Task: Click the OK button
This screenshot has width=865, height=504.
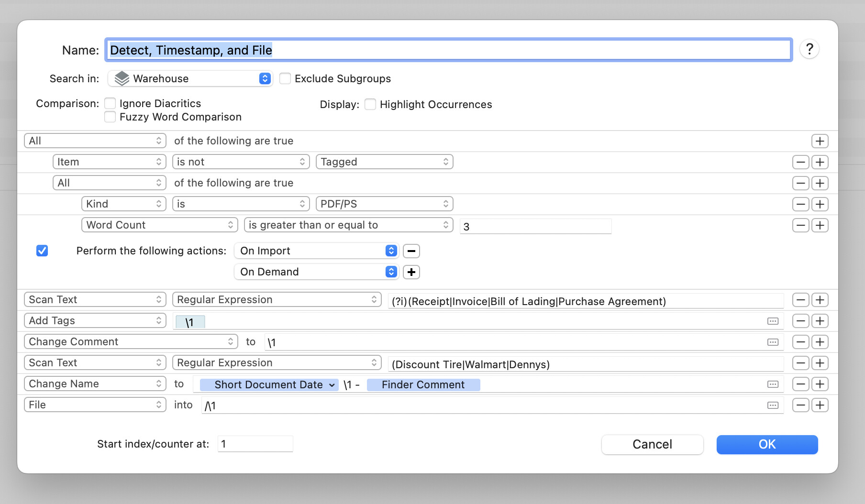Action: [x=766, y=444]
